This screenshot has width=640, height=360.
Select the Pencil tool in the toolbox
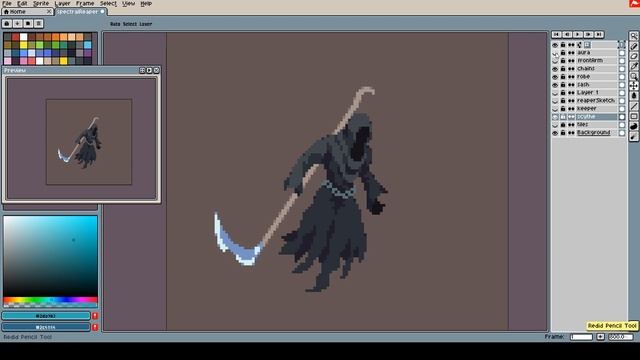tap(633, 46)
